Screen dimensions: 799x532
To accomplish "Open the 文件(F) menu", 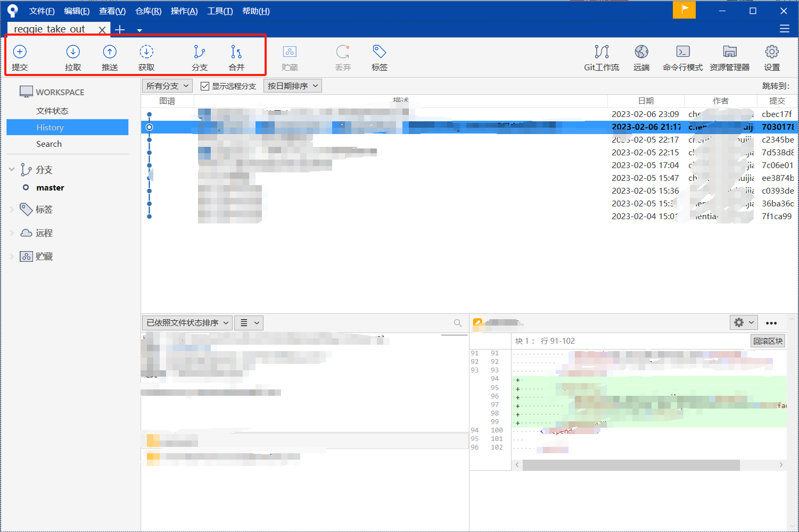I will coord(42,11).
